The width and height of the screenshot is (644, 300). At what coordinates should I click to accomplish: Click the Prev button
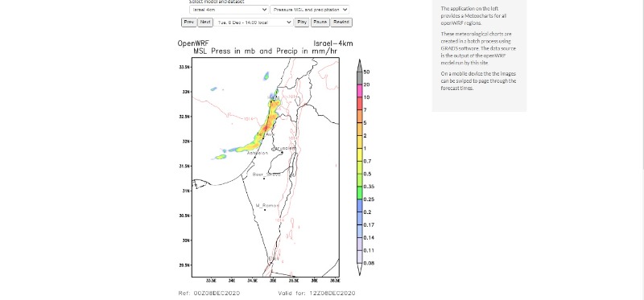pos(189,23)
